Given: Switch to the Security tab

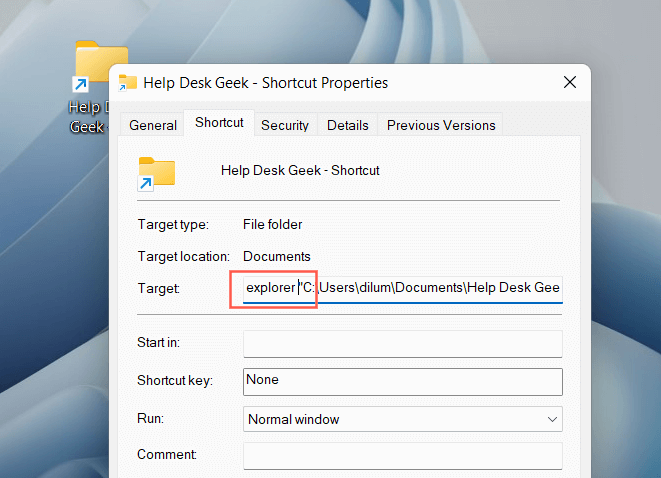Looking at the screenshot, I should 285,125.
